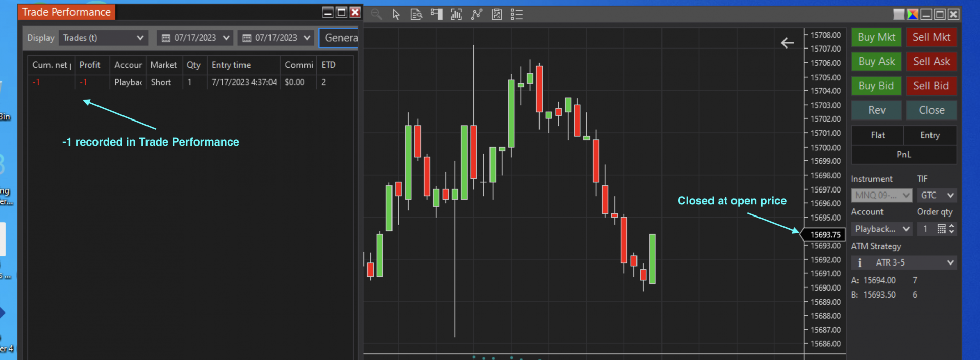Image resolution: width=980 pixels, height=360 pixels.
Task: Open the ATM Strategy ATR 3-5 dropdown
Action: coord(904,262)
